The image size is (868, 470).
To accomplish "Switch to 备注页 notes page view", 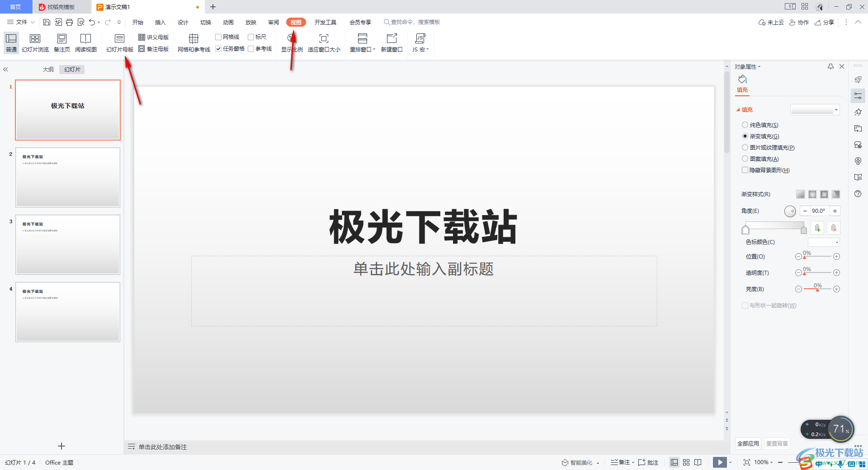I will click(x=62, y=43).
